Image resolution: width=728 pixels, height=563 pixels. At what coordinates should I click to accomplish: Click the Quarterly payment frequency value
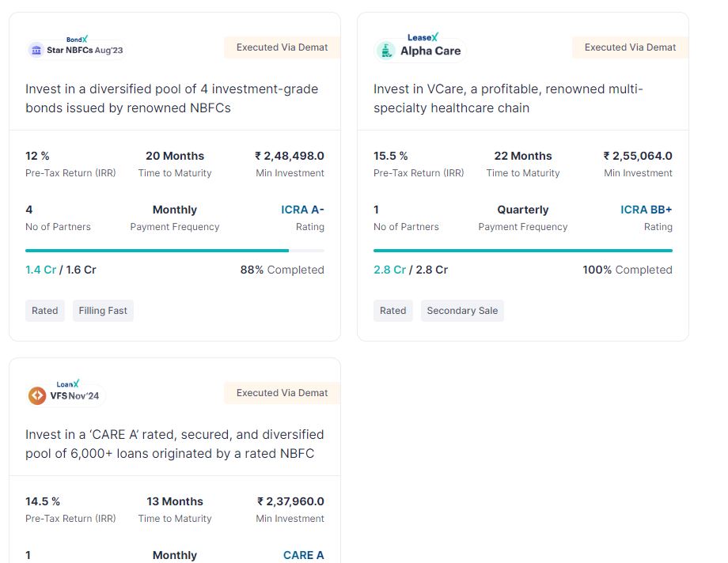tap(523, 210)
